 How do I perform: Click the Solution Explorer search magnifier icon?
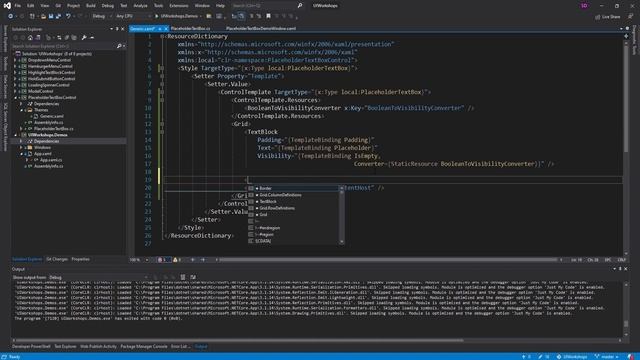tap(119, 46)
